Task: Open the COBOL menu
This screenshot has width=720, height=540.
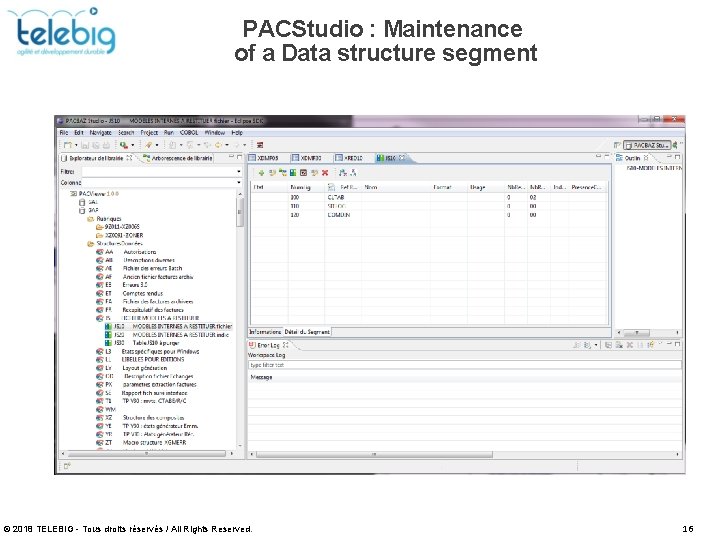Action: pos(189,133)
